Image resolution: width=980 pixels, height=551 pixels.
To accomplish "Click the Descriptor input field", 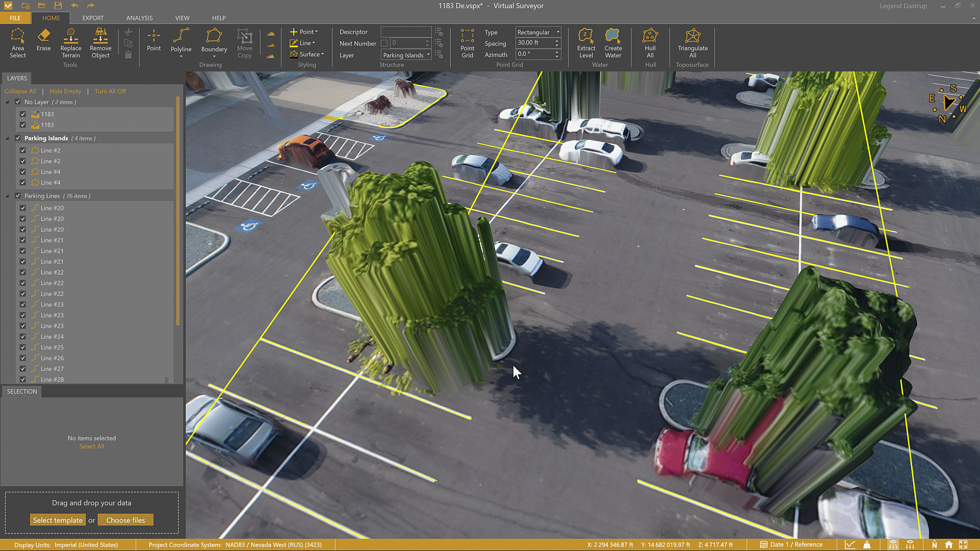I will 406,32.
